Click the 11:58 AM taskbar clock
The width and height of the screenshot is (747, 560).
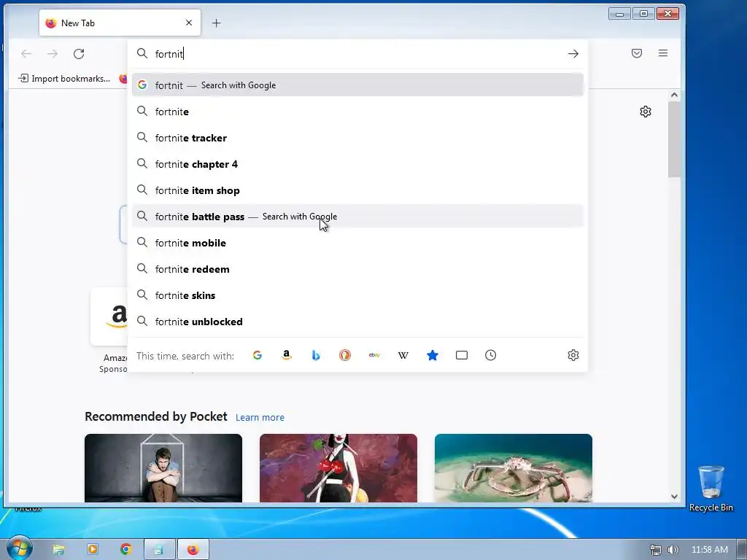pos(709,550)
